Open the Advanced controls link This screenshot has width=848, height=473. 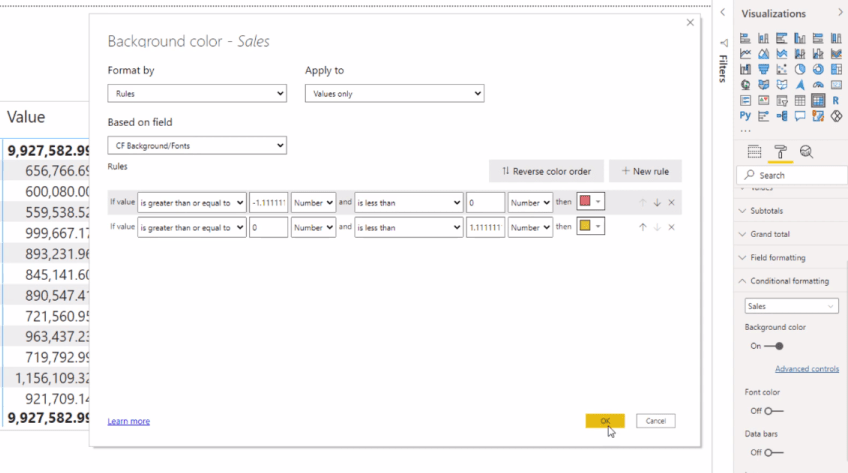tap(807, 369)
